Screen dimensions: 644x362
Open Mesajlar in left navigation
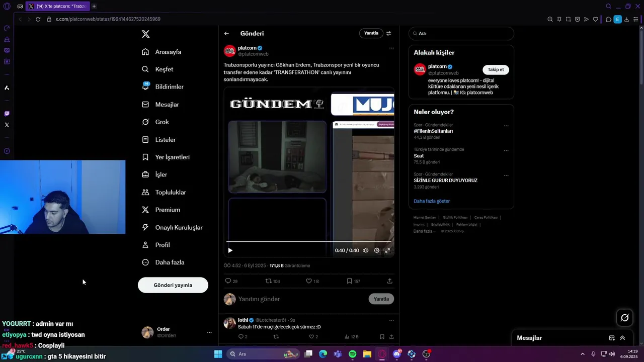160,105
